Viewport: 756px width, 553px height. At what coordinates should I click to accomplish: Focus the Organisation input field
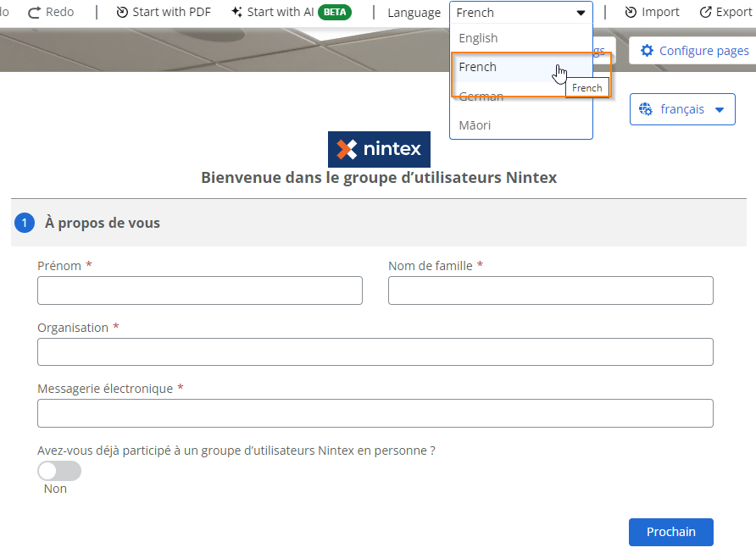pyautogui.click(x=375, y=351)
